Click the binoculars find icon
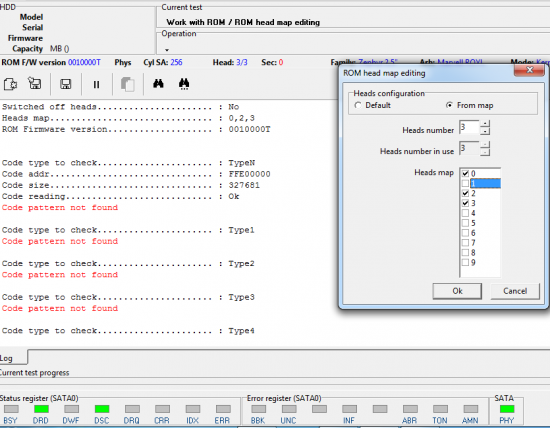 [x=158, y=83]
